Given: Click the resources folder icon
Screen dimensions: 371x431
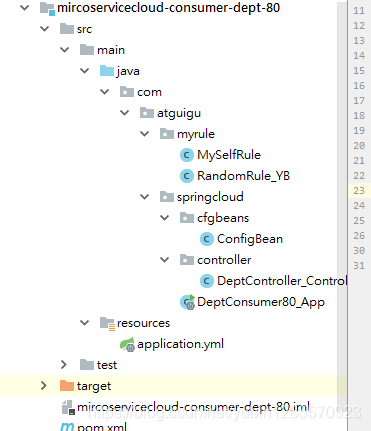Looking at the screenshot, I should coord(107,323).
